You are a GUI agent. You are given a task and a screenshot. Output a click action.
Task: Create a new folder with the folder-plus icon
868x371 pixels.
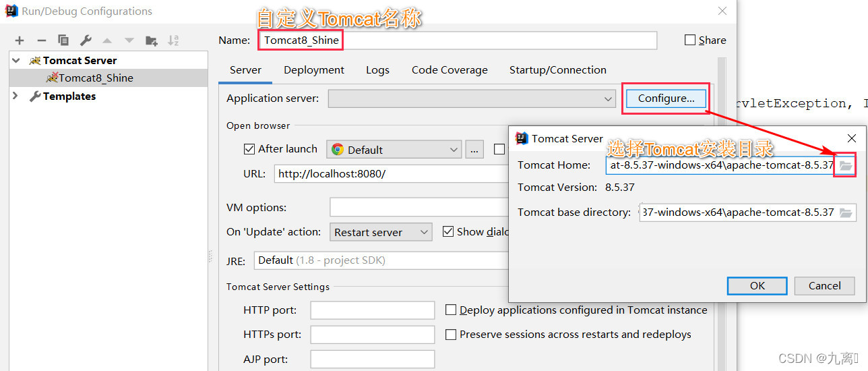[151, 40]
